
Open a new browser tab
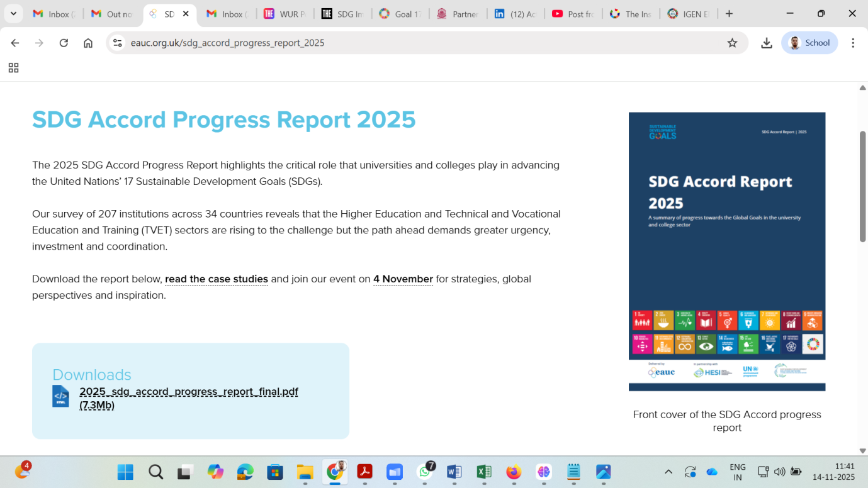pyautogui.click(x=729, y=14)
